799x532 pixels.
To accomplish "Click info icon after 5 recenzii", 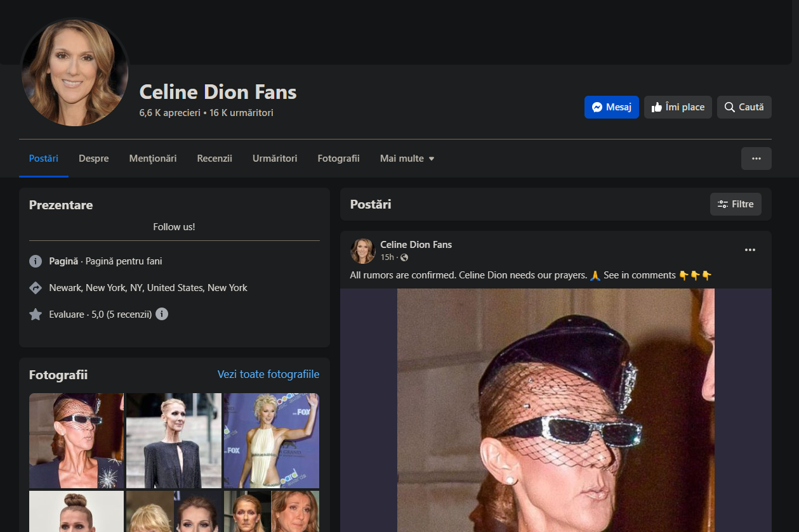I will coord(162,314).
